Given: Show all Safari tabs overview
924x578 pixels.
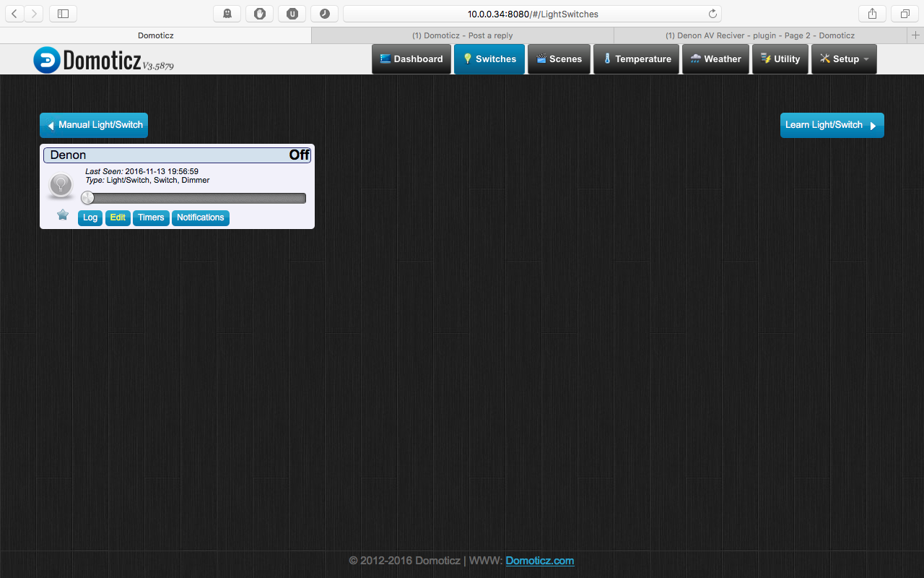Looking at the screenshot, I should [905, 14].
